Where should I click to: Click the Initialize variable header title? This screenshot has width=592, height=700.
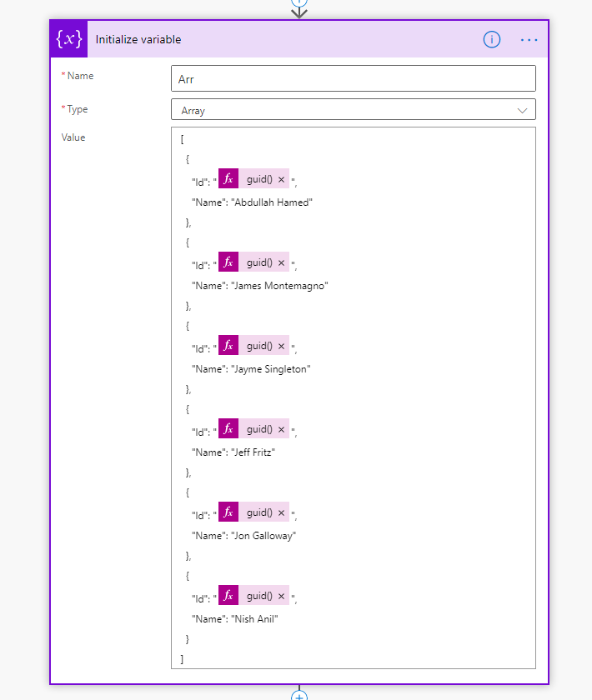[x=138, y=40]
